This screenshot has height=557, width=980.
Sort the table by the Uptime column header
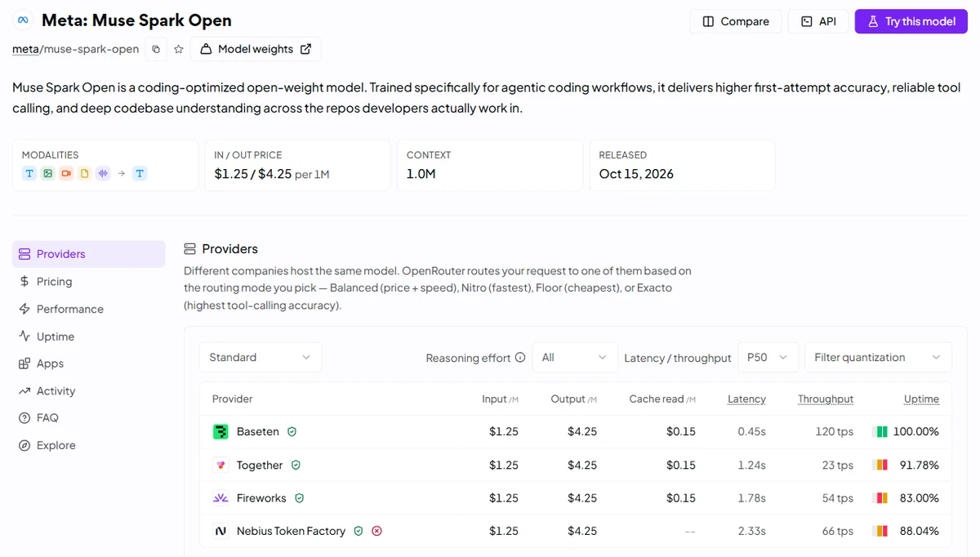pyautogui.click(x=921, y=399)
